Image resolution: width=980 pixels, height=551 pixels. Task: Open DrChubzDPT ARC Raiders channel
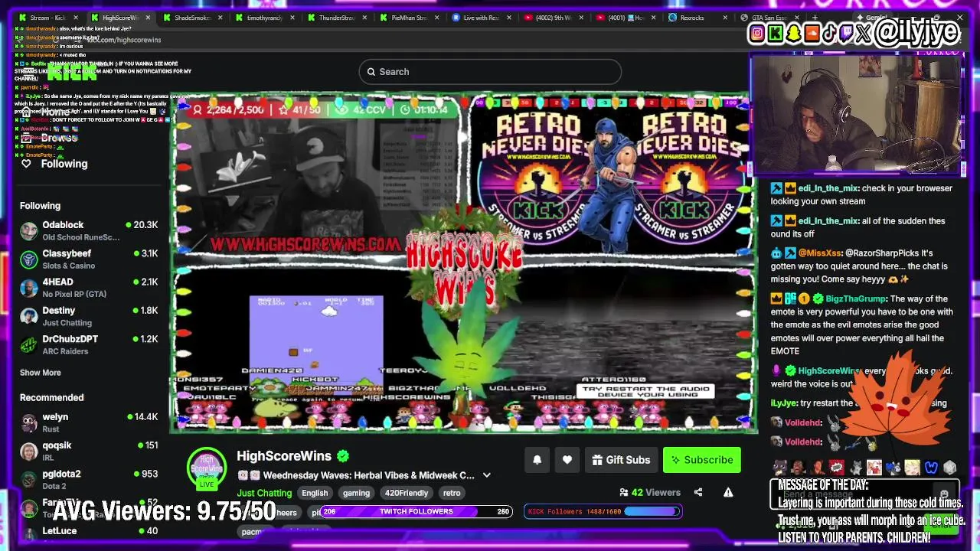tap(89, 344)
